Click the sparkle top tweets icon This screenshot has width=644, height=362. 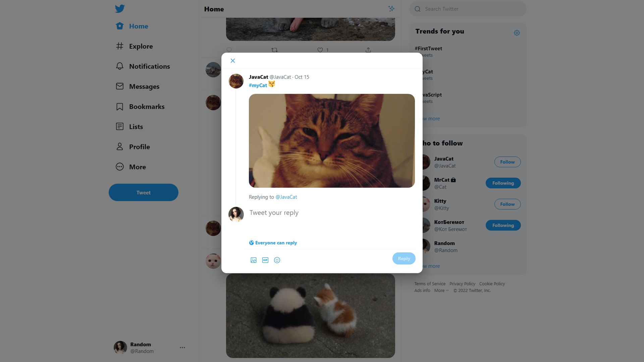[391, 9]
